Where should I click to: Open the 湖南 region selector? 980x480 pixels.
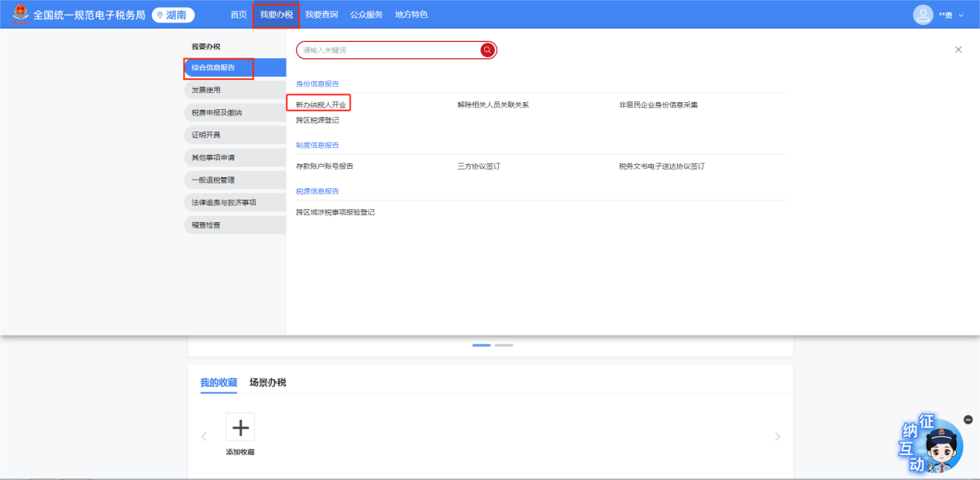point(173,15)
